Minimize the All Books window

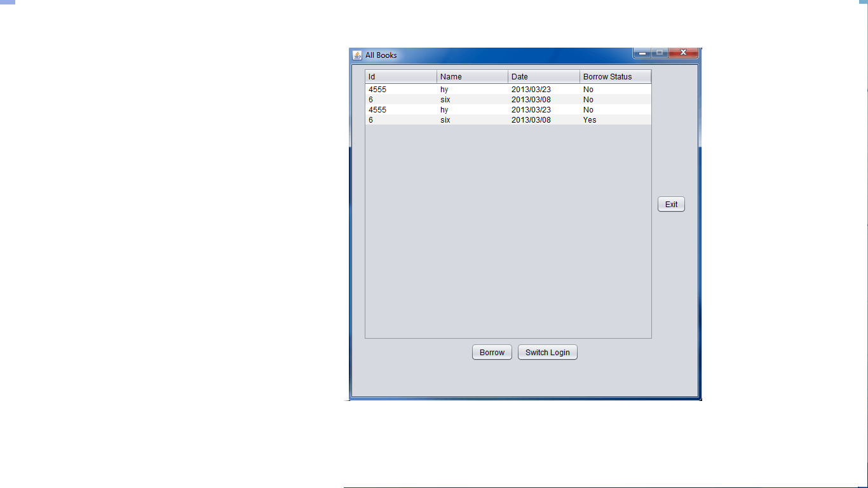click(x=642, y=53)
